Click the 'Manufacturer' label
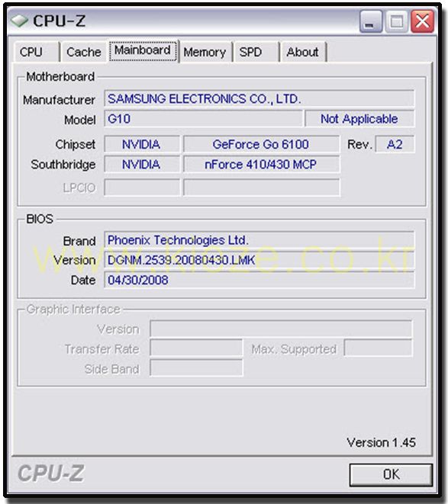This screenshot has height=504, width=448. 60,100
